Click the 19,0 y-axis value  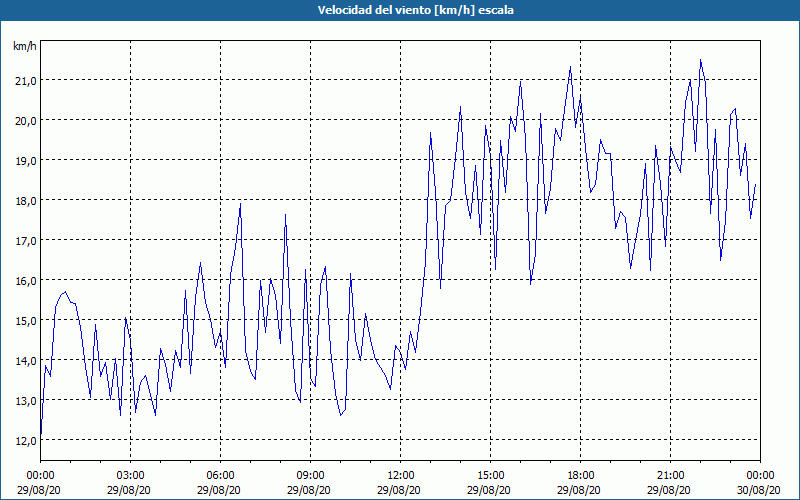point(25,160)
